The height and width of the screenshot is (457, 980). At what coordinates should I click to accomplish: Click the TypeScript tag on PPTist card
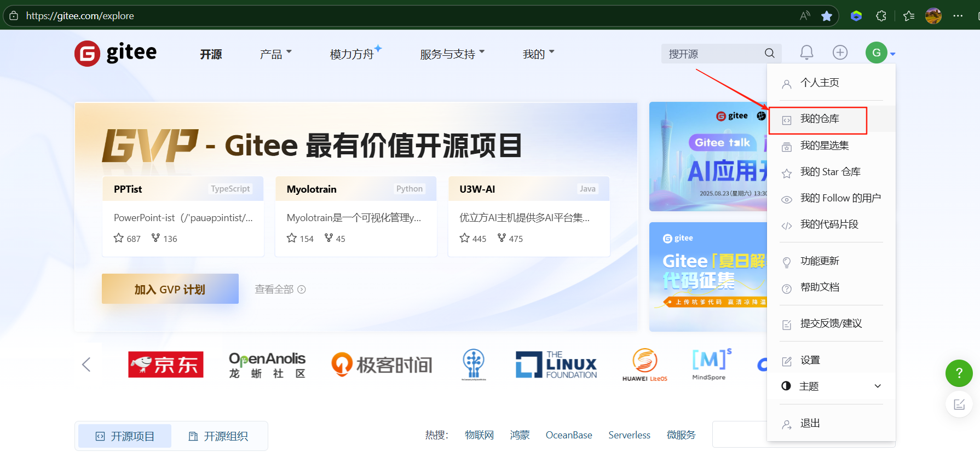tap(230, 189)
